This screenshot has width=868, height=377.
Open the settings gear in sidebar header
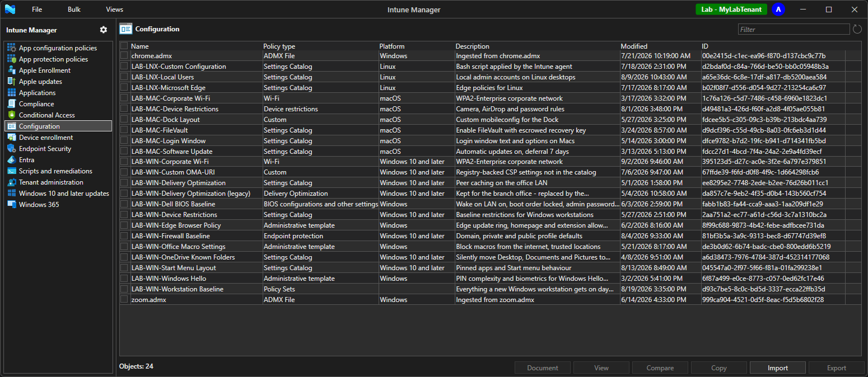click(x=103, y=30)
